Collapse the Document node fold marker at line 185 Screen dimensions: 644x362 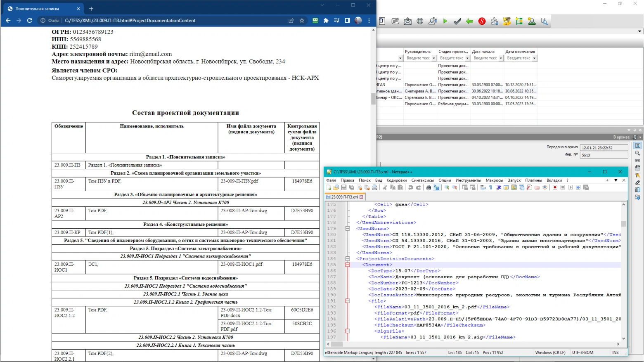(348, 265)
